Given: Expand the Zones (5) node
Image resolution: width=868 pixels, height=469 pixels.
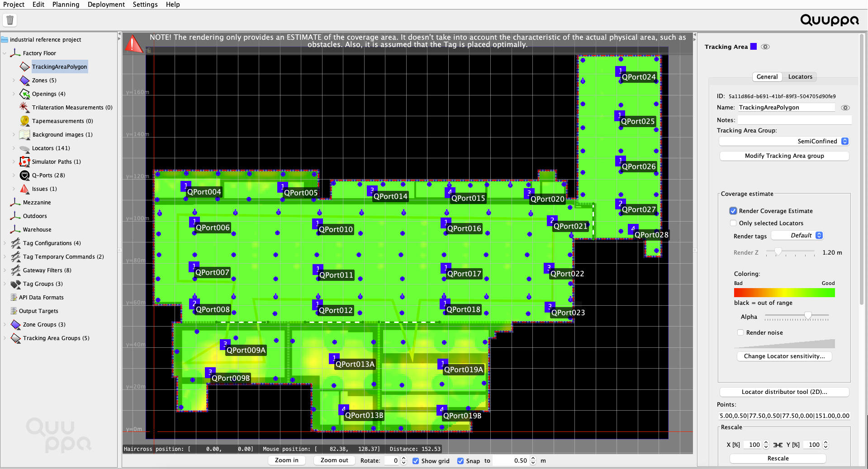Looking at the screenshot, I should pos(14,80).
